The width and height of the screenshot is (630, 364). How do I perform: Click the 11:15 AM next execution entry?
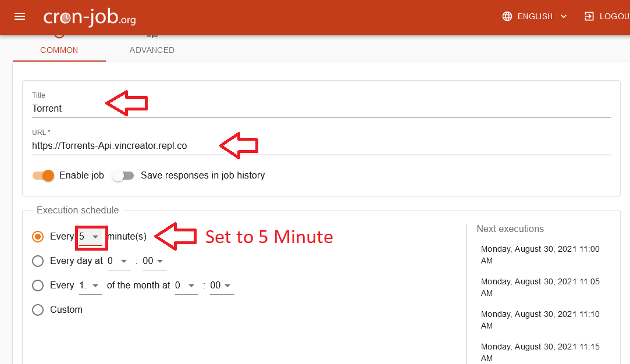click(x=540, y=352)
